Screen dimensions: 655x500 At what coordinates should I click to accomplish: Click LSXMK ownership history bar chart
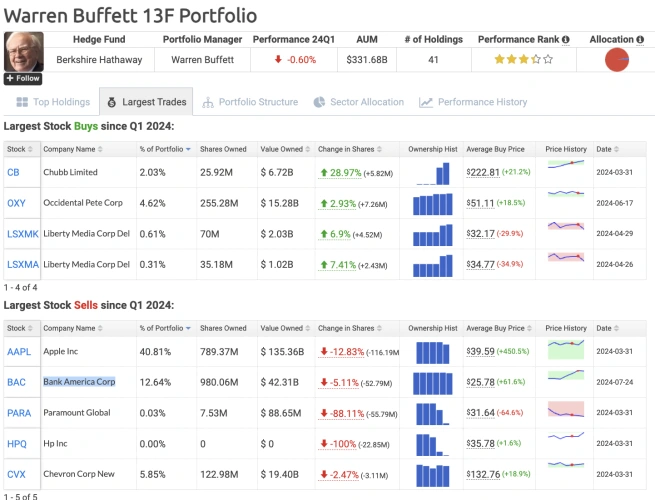point(433,235)
